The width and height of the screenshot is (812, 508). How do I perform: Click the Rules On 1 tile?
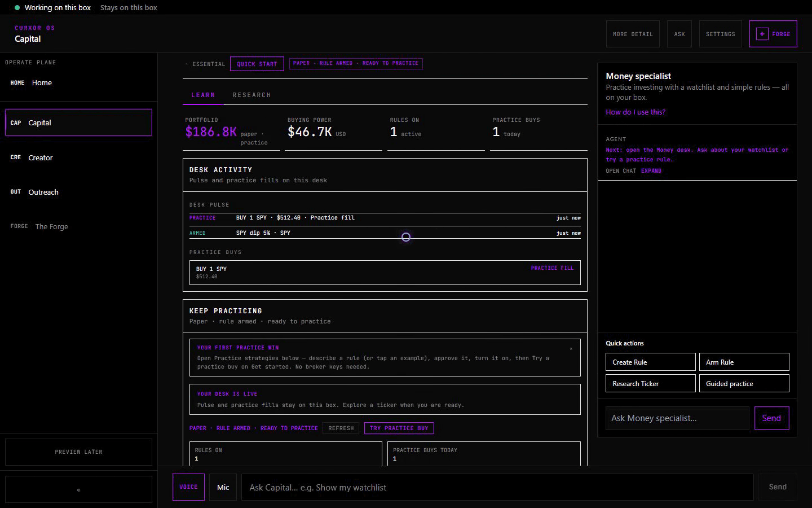[x=286, y=454]
